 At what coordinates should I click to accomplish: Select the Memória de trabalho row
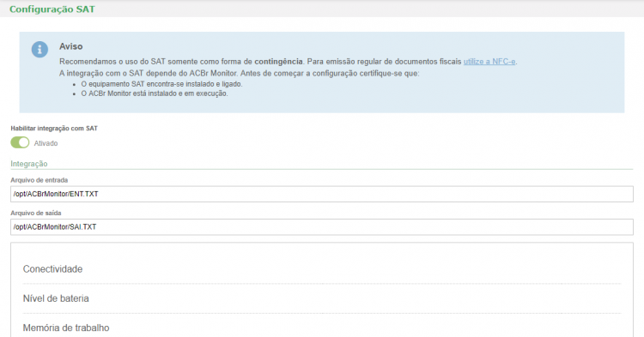pos(322,328)
